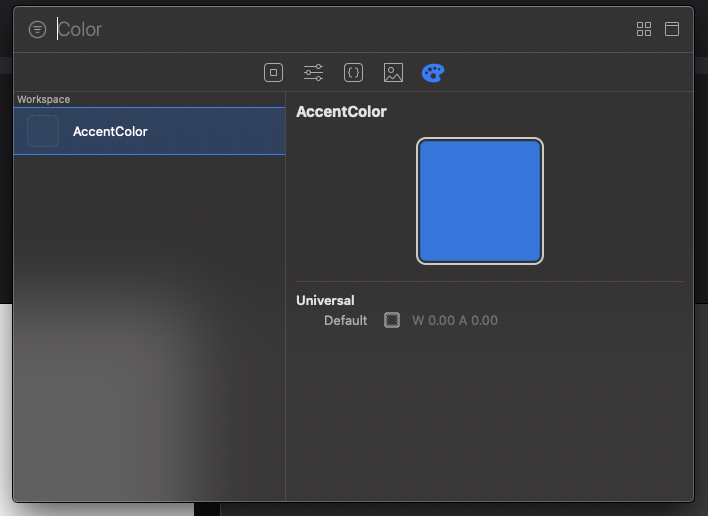
Task: Click the large blue AccentColor preview swatch
Action: (480, 201)
